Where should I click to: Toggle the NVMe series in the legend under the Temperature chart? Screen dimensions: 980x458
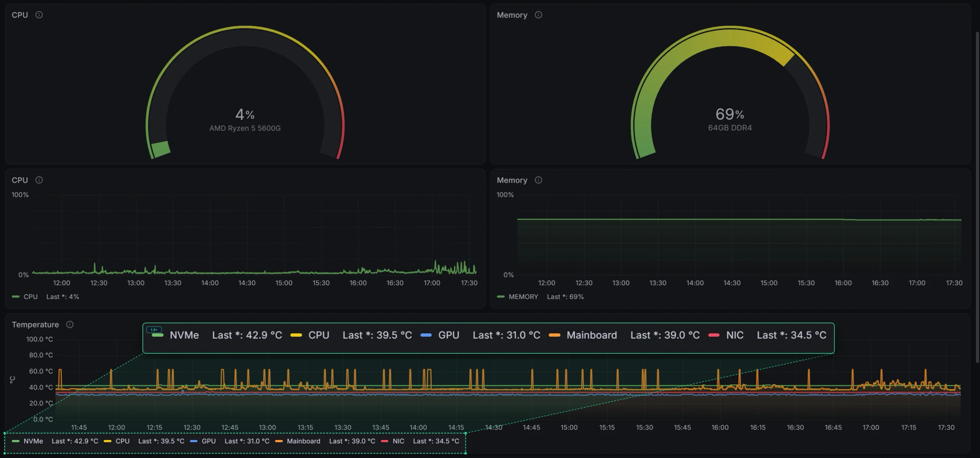(x=33, y=441)
